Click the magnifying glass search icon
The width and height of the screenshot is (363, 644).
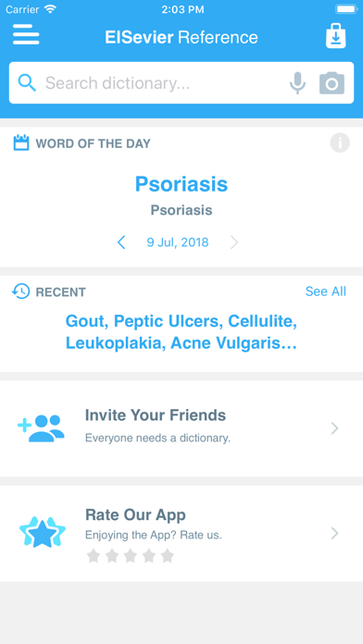coord(27,83)
